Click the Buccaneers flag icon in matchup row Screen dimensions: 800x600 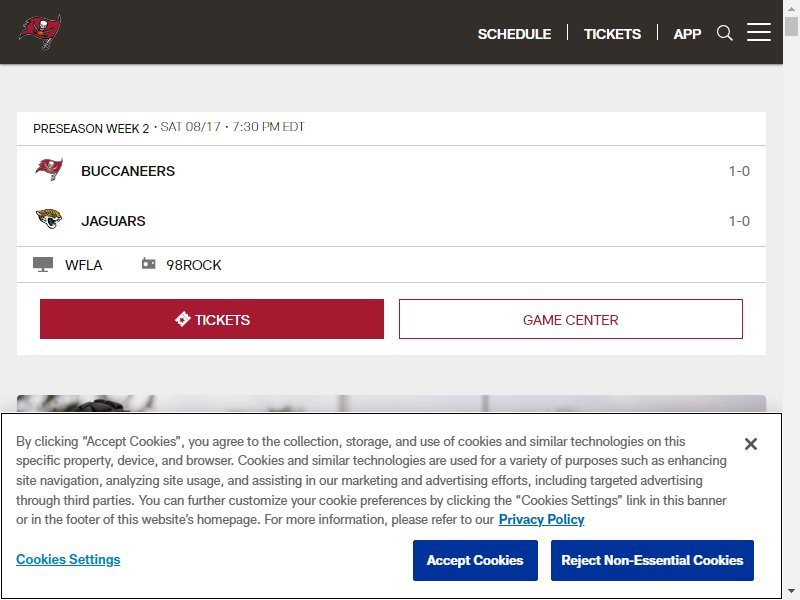coord(49,170)
